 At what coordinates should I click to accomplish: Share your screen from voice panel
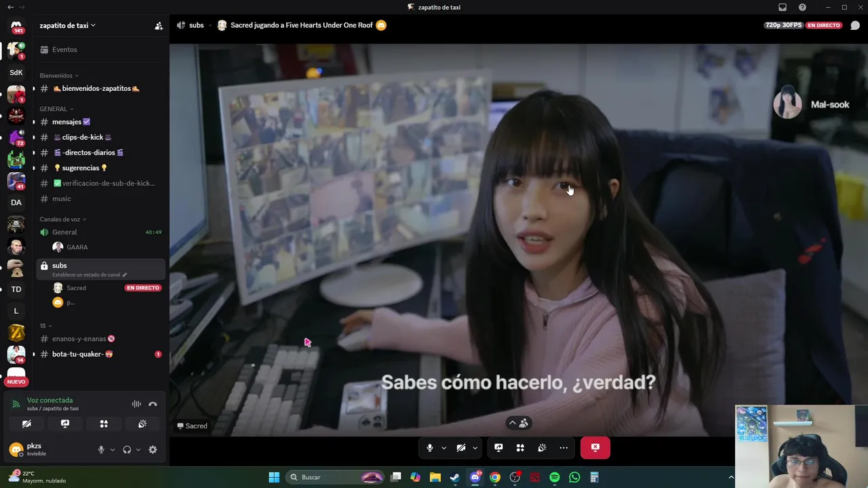[x=65, y=424]
